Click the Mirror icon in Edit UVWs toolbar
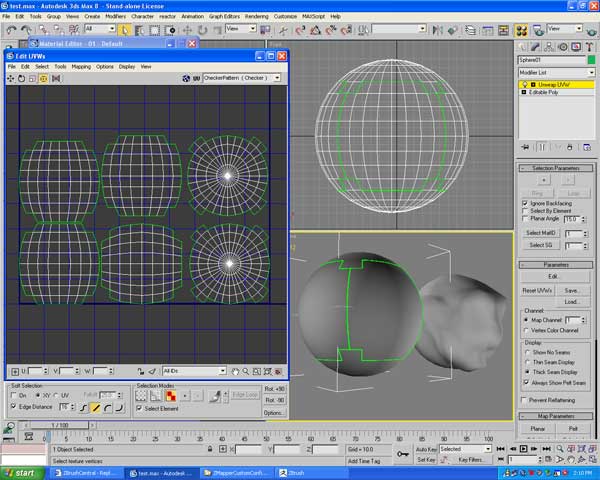The image size is (600, 480). coord(56,78)
